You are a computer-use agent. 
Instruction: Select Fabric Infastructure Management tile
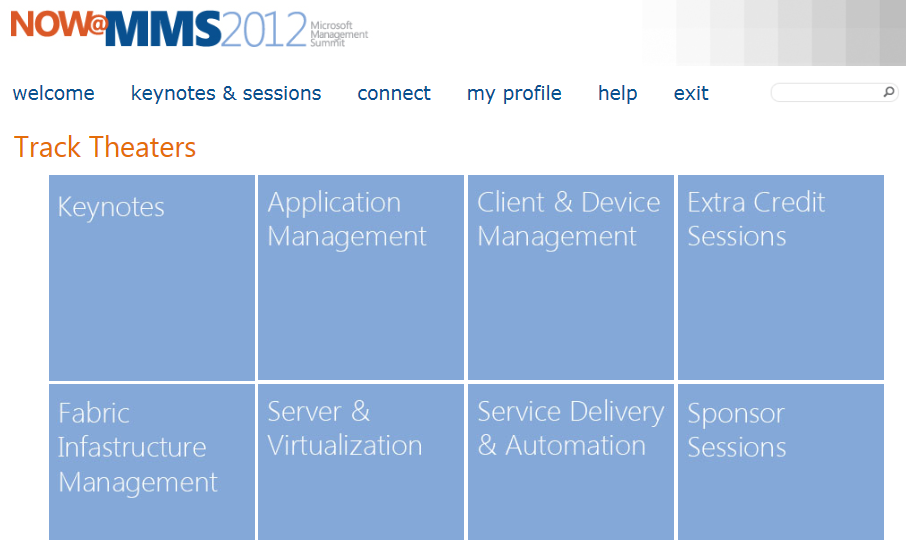[x=152, y=462]
